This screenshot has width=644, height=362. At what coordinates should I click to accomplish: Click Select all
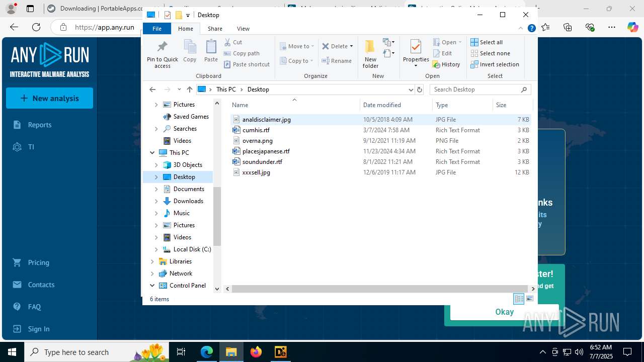(487, 42)
